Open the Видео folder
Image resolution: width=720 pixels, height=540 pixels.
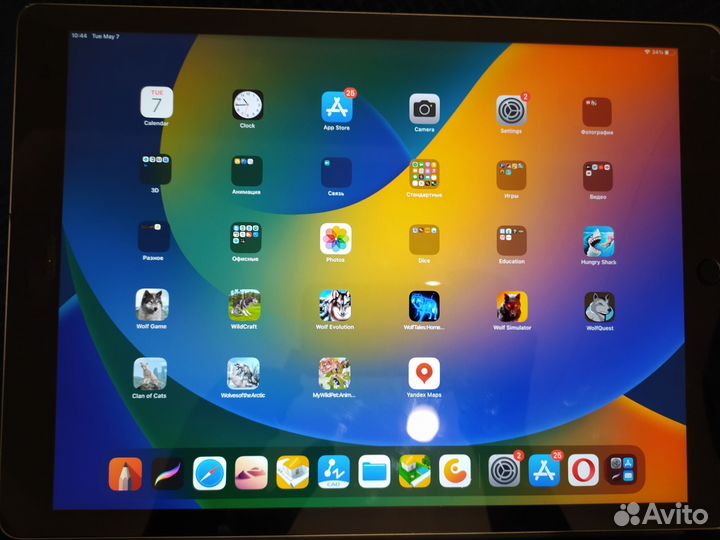(x=597, y=177)
